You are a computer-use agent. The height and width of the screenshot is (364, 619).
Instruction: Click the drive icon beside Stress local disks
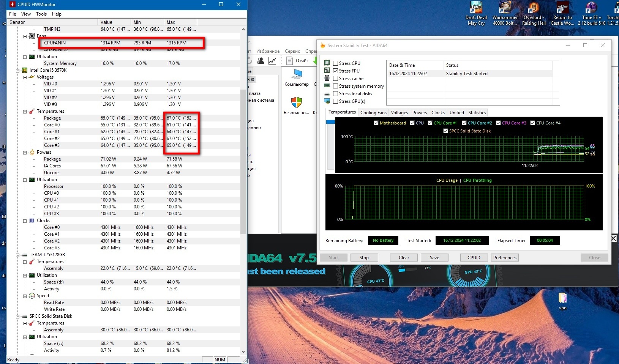(327, 94)
